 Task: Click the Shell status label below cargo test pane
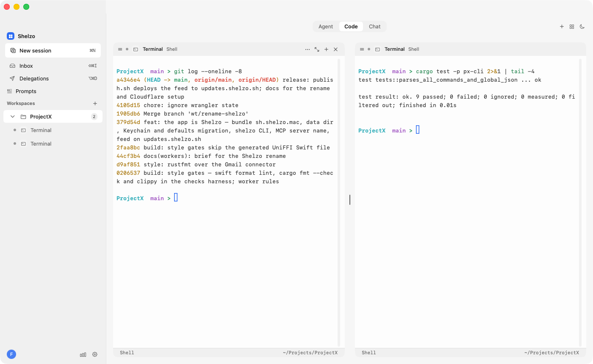click(369, 353)
